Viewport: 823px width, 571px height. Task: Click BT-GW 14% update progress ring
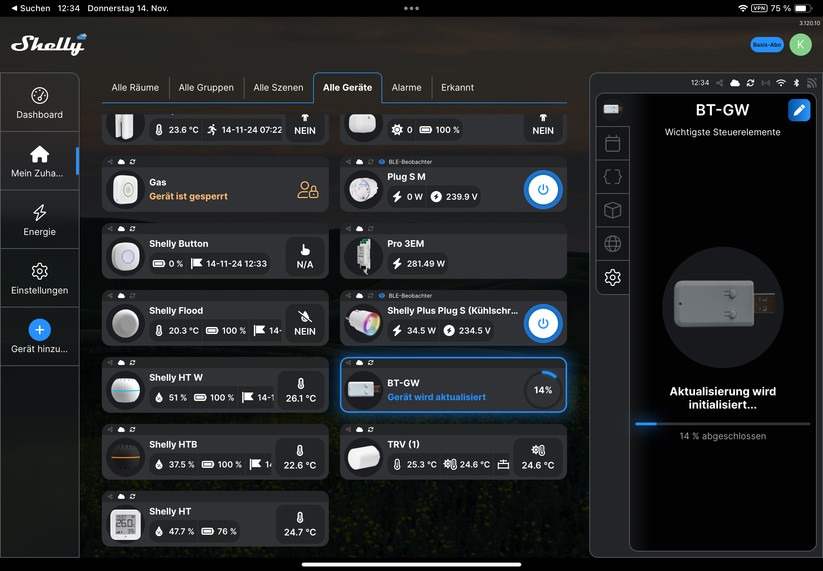pyautogui.click(x=543, y=390)
